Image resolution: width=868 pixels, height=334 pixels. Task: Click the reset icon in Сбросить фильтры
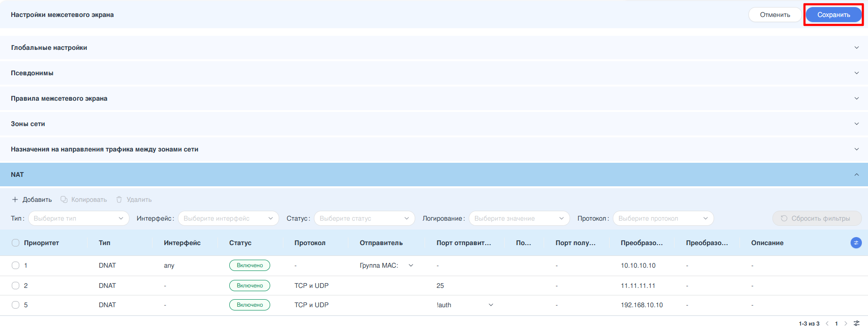(784, 218)
